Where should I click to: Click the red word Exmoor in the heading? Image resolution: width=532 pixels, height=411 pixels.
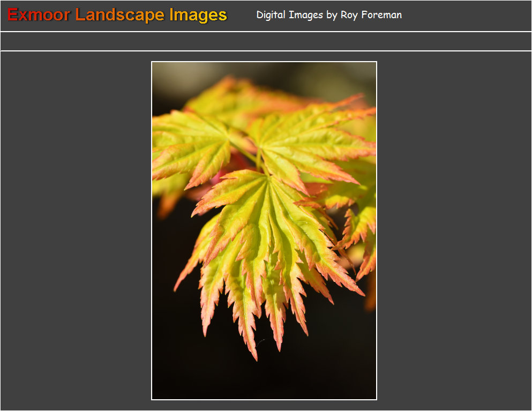click(39, 15)
